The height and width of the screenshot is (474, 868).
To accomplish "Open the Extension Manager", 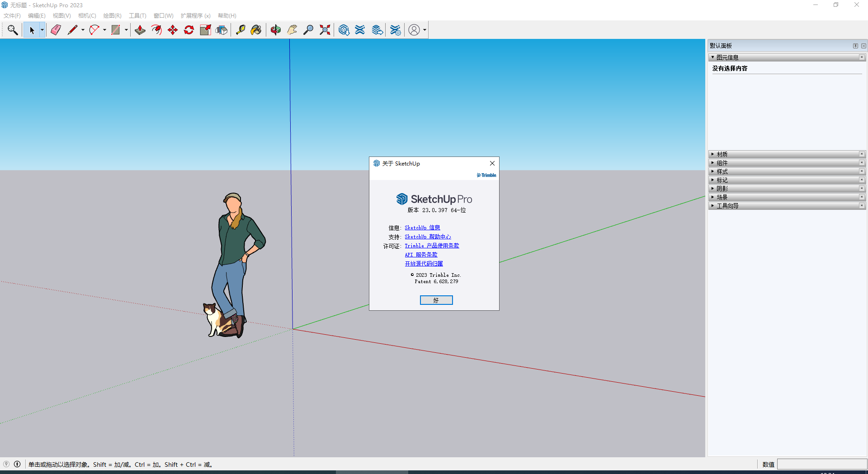I will click(395, 30).
